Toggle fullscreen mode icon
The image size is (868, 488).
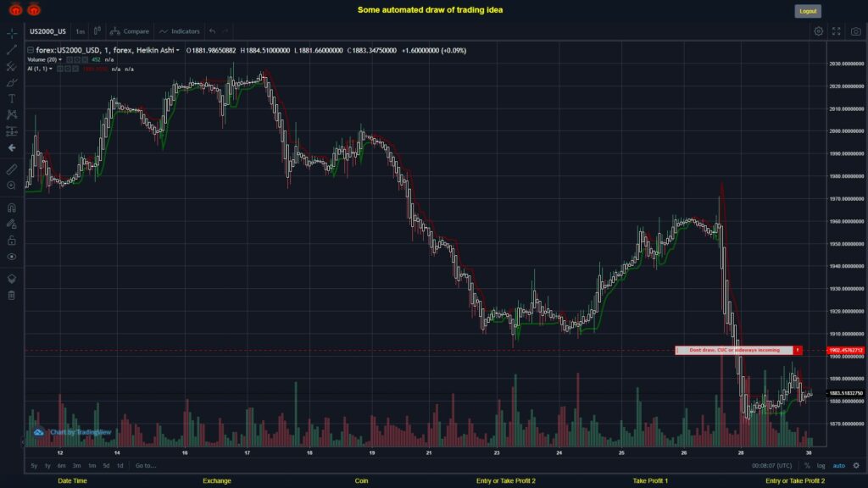pos(837,31)
